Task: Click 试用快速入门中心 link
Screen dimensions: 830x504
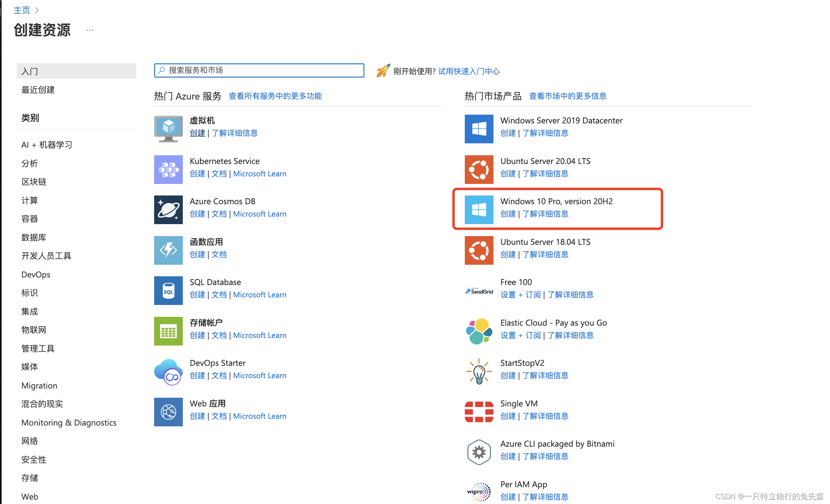Action: 469,71
